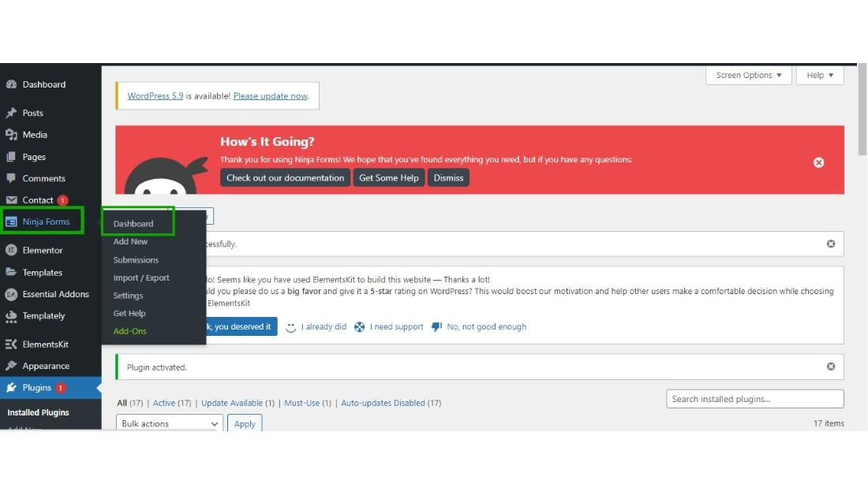Click the Get Some Help button
Image resolution: width=868 pixels, height=488 pixels.
388,177
